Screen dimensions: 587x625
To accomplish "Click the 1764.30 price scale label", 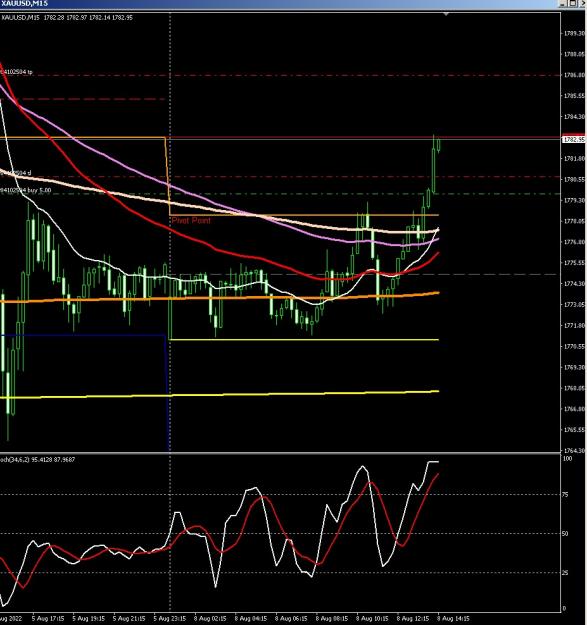I will (574, 450).
